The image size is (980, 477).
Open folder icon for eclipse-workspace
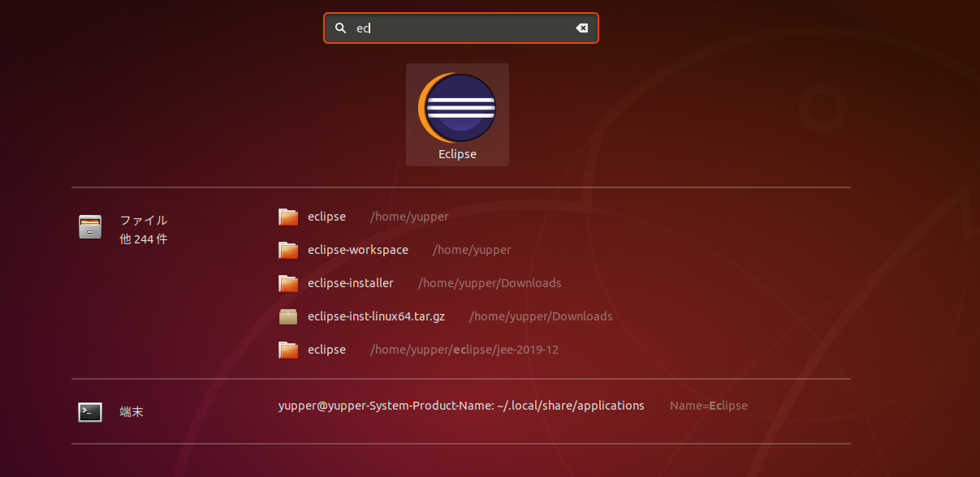click(288, 250)
